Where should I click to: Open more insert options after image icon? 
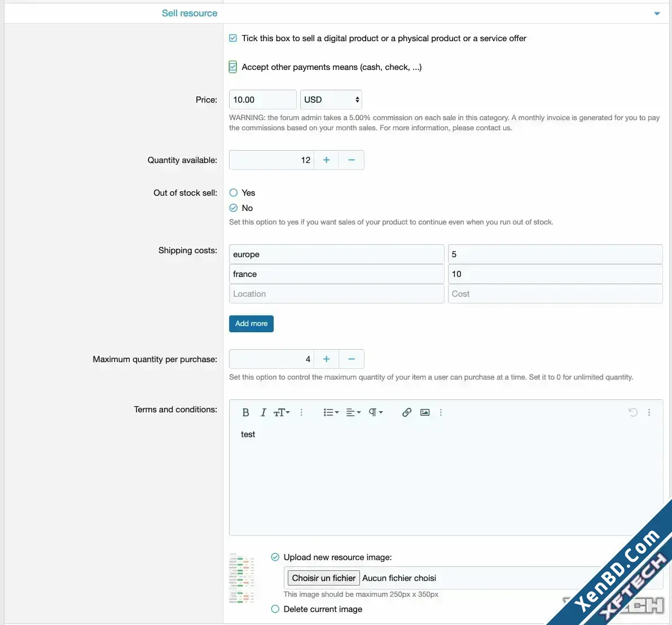(x=441, y=412)
